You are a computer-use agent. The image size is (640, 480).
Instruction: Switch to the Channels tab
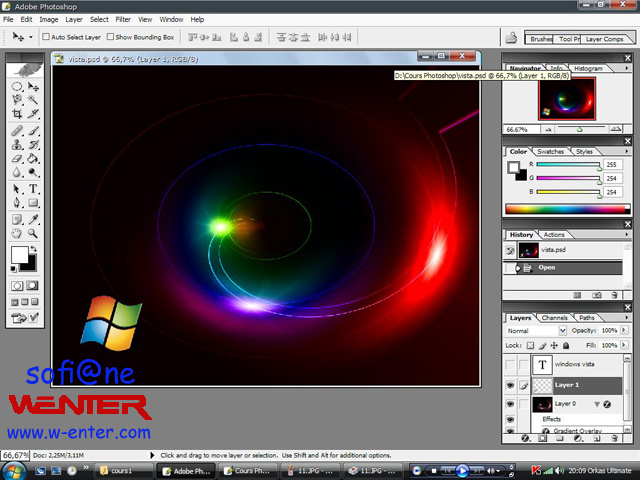click(554, 318)
